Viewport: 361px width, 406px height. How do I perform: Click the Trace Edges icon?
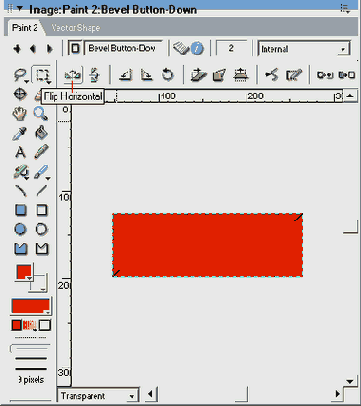click(294, 75)
